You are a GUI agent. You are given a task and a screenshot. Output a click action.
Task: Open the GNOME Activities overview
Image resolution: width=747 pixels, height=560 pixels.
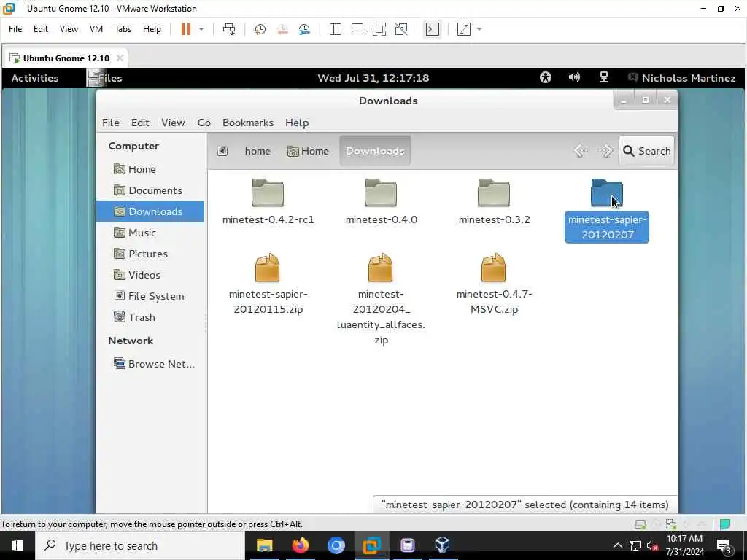pos(35,78)
